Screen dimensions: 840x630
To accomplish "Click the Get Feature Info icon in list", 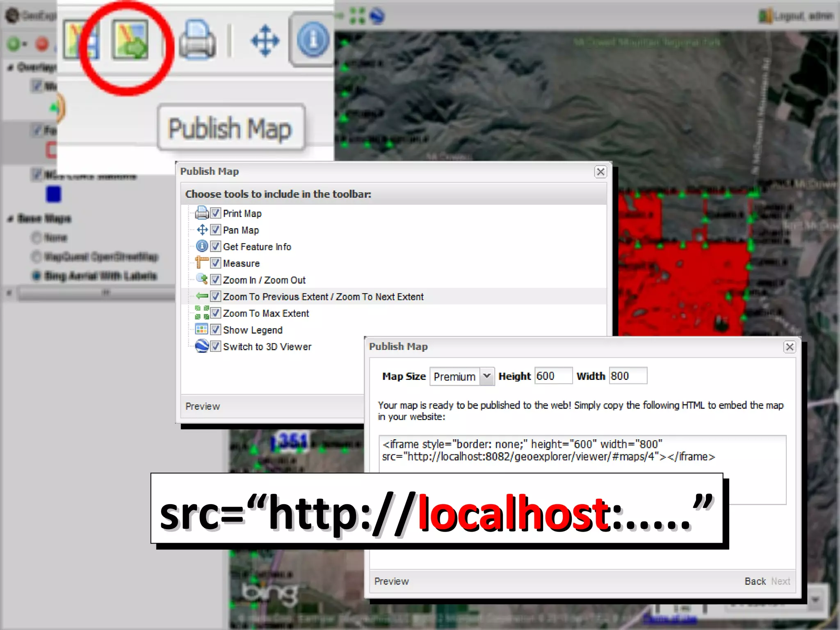I will 202,246.
